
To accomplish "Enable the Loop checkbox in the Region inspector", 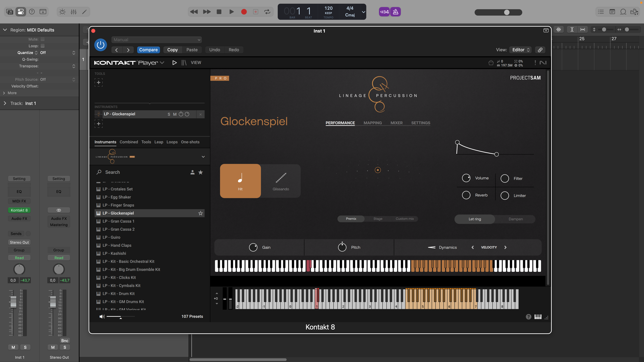I will pyautogui.click(x=43, y=46).
